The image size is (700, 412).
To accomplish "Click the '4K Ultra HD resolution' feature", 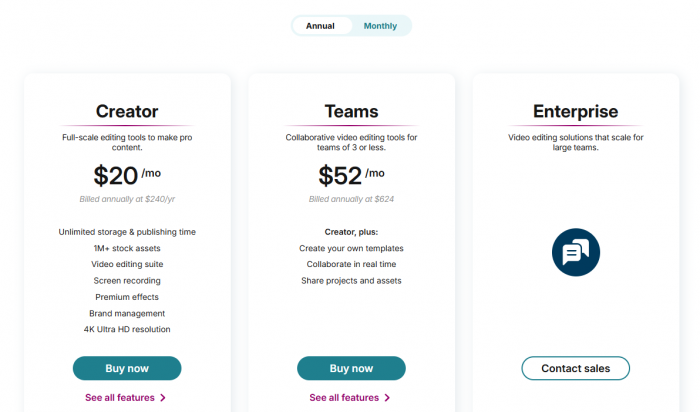I will 127,329.
